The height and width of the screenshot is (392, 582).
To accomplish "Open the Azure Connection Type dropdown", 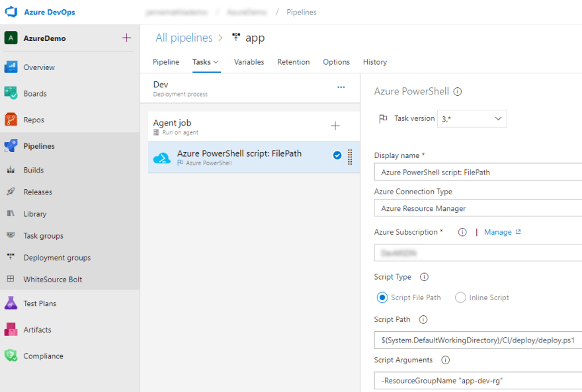I will coord(478,208).
